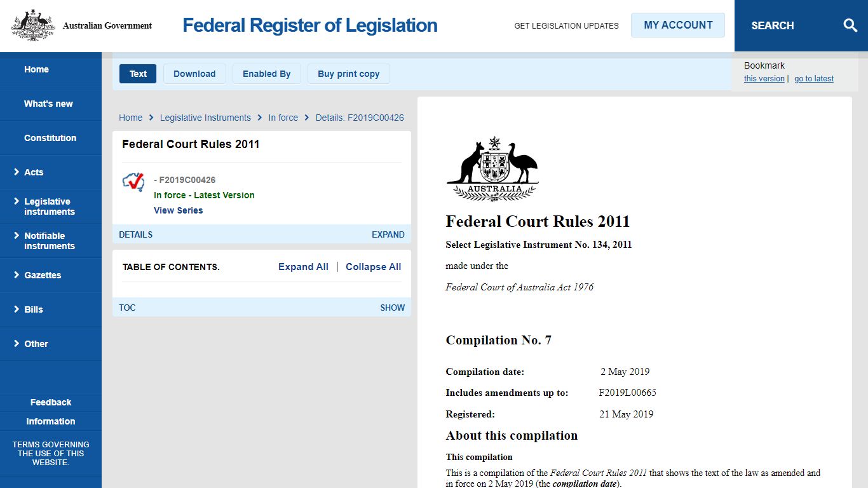Image resolution: width=868 pixels, height=488 pixels.
Task: Open the View Series link
Action: click(x=179, y=210)
